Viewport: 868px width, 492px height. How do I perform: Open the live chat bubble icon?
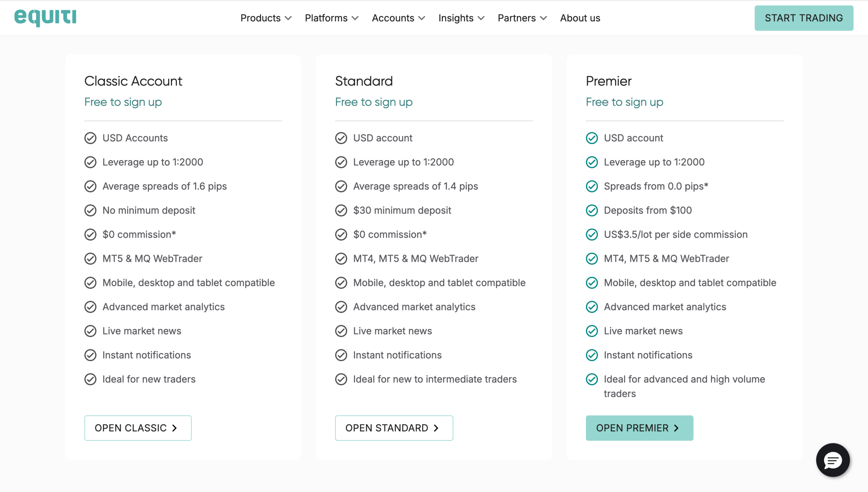coord(833,460)
